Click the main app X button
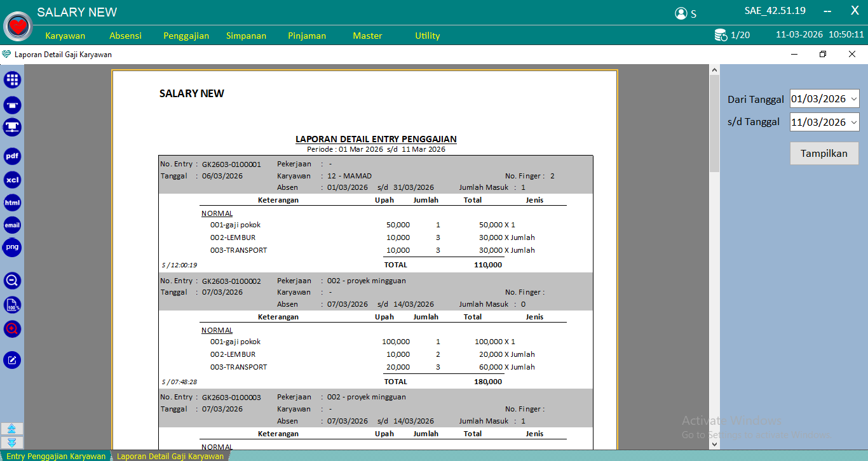Viewport: 868px width, 461px height. coord(855,10)
